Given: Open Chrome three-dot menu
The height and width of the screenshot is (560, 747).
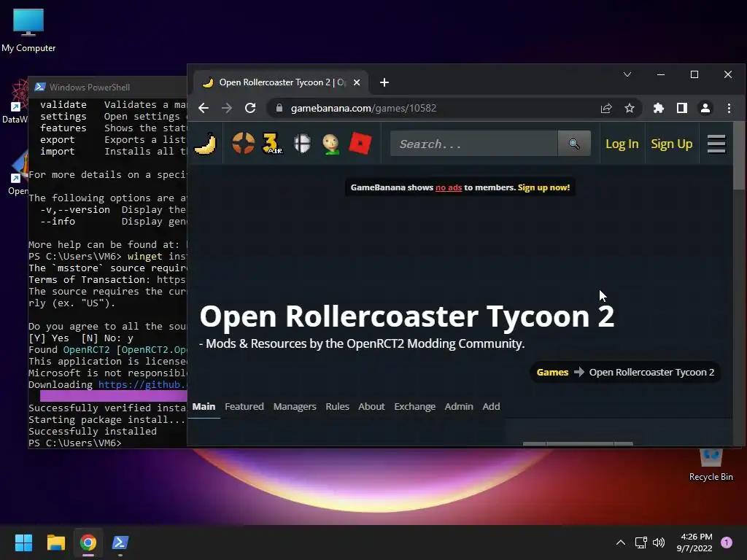Looking at the screenshot, I should coord(729,108).
